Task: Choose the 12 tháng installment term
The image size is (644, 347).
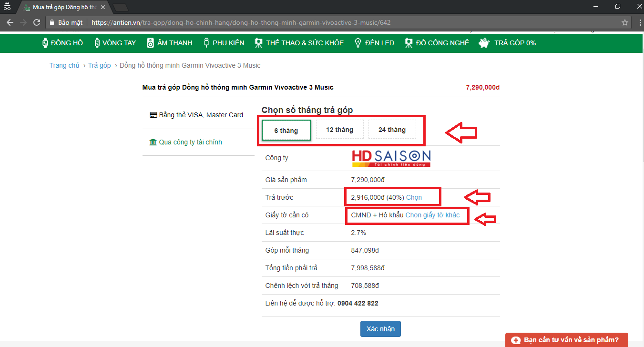Action: [339, 130]
